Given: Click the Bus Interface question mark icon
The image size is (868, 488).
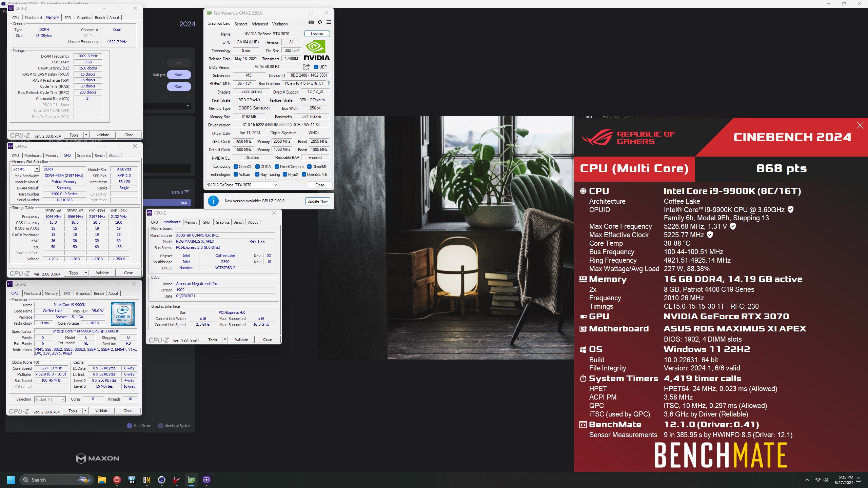Looking at the screenshot, I should tap(328, 83).
